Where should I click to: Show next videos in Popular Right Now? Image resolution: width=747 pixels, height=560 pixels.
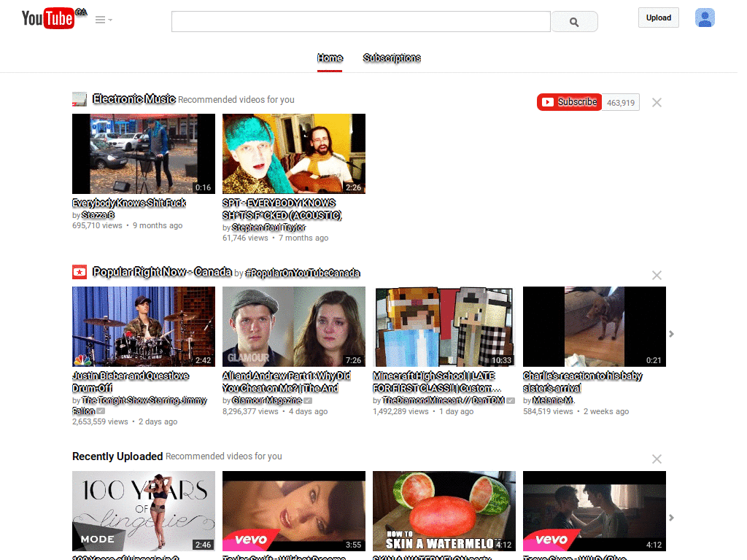click(x=671, y=334)
